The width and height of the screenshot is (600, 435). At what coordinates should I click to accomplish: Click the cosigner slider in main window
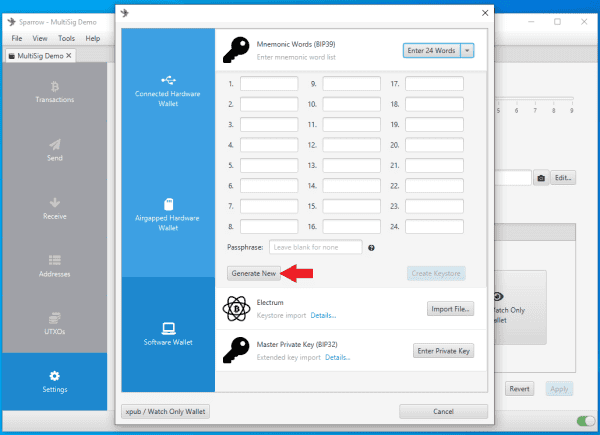535,99
